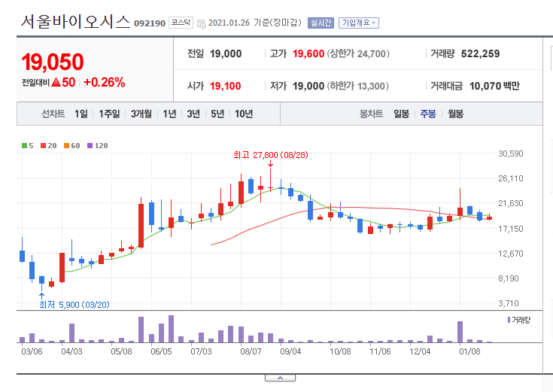Select the 5년 line chart tab
The image size is (553, 392).
tap(217, 114)
